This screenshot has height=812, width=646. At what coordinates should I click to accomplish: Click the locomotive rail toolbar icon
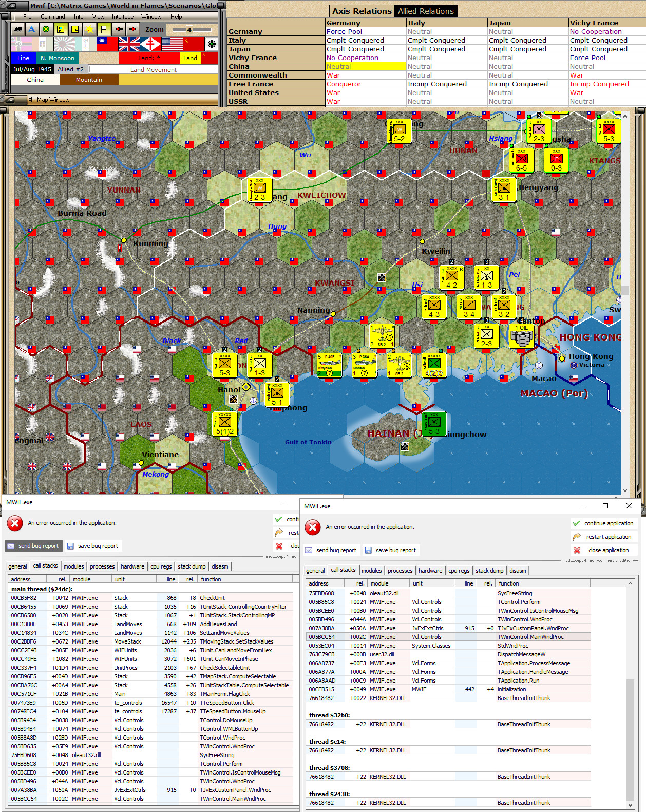point(18,29)
